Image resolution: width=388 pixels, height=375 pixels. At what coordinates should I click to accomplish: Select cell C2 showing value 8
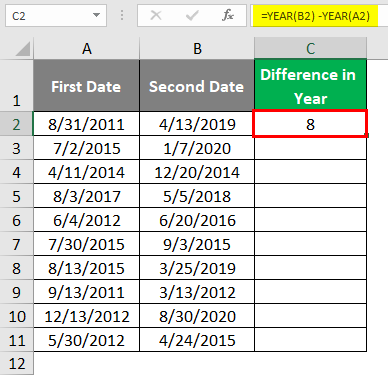[x=310, y=123]
